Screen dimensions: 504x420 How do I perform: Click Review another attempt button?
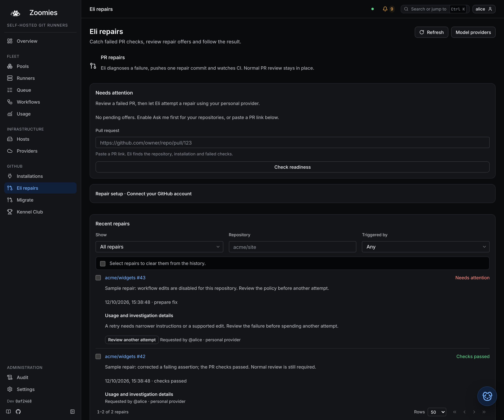tap(132, 340)
